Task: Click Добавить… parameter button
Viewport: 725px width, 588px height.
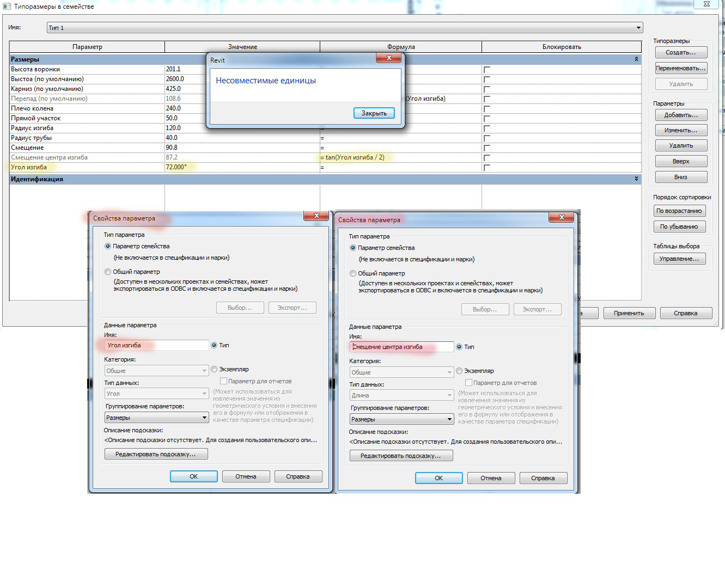Action: coord(681,115)
